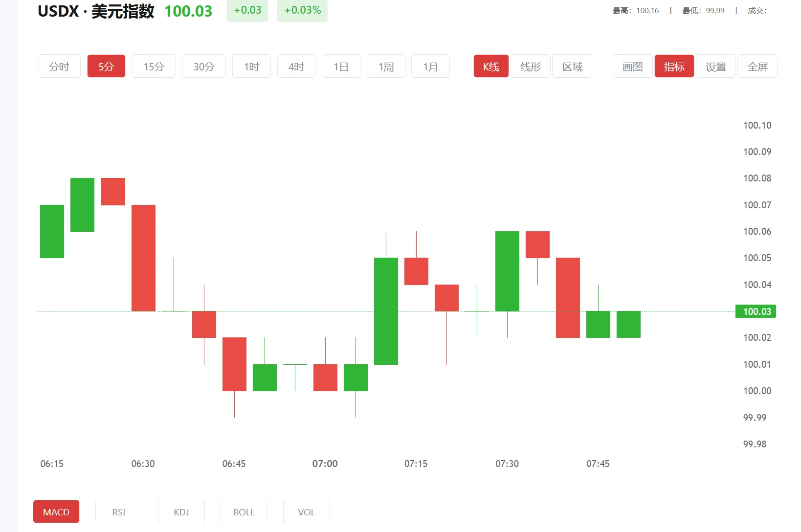Switch chart to 区域 area view

coord(572,66)
